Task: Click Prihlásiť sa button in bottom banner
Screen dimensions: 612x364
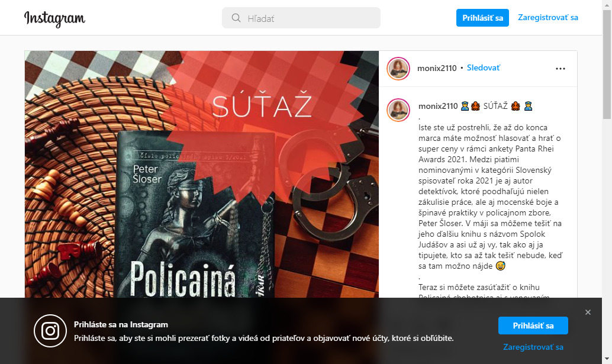Action: pyautogui.click(x=533, y=326)
